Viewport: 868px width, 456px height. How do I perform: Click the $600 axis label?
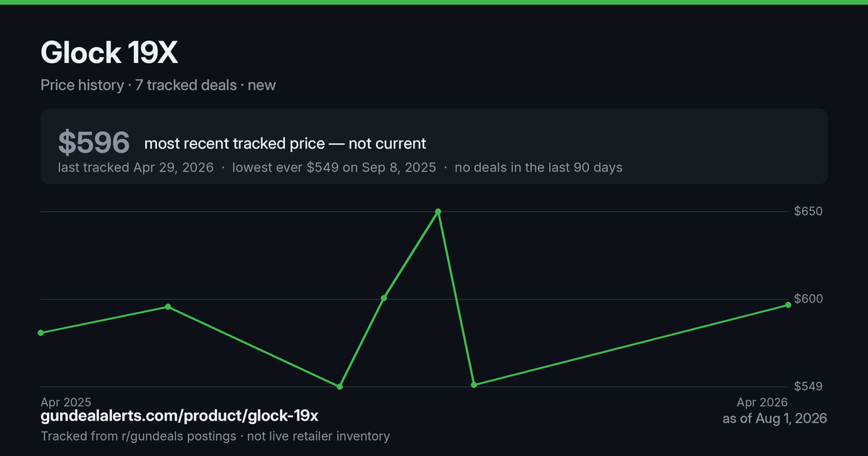coord(807,299)
